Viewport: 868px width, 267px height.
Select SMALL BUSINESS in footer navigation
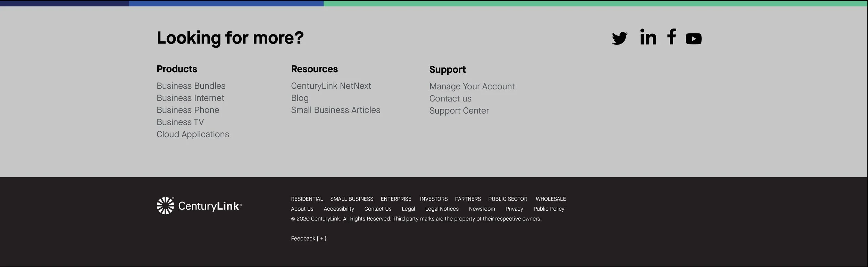352,199
